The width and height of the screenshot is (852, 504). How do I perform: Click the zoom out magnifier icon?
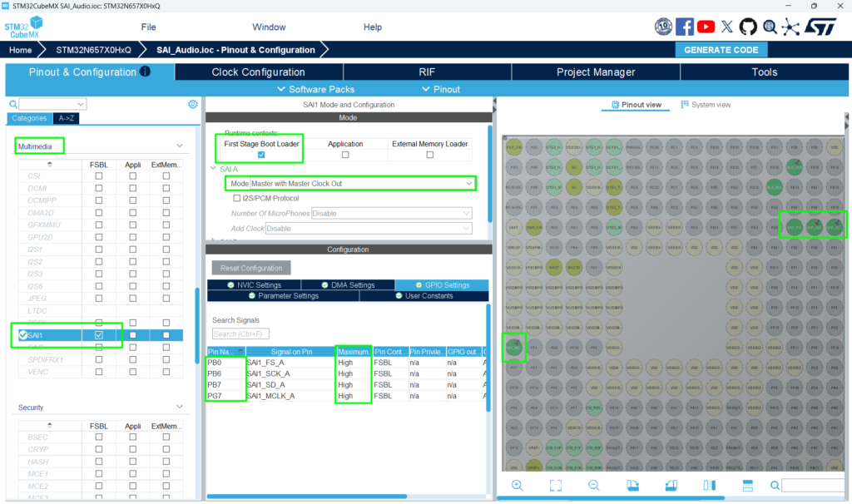[594, 486]
